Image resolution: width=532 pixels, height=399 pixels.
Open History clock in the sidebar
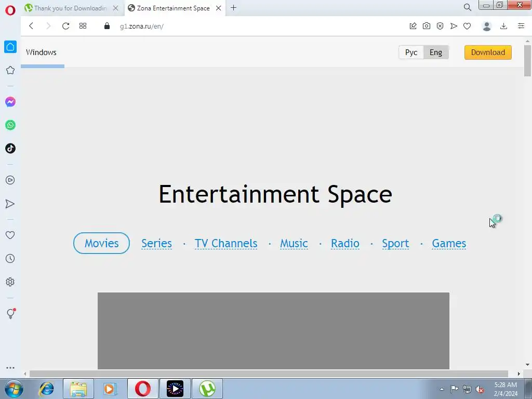pyautogui.click(x=10, y=259)
